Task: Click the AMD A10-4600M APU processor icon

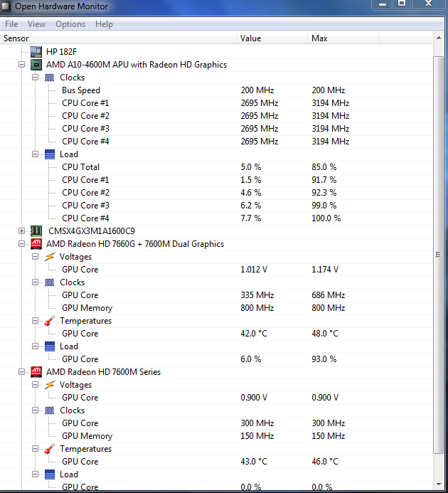Action: click(x=36, y=65)
